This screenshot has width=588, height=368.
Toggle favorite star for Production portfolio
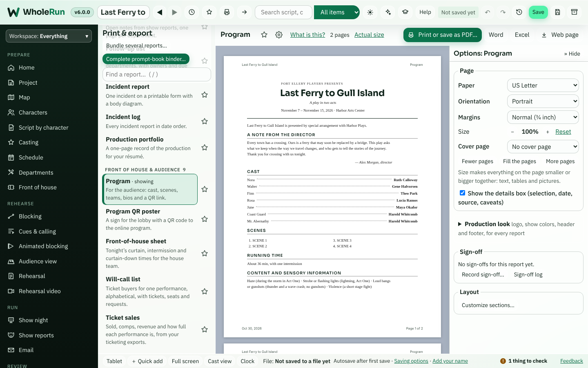(205, 148)
